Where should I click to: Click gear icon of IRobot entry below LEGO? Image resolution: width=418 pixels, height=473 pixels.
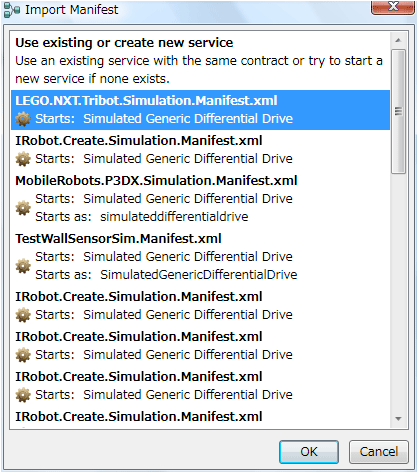(23, 159)
